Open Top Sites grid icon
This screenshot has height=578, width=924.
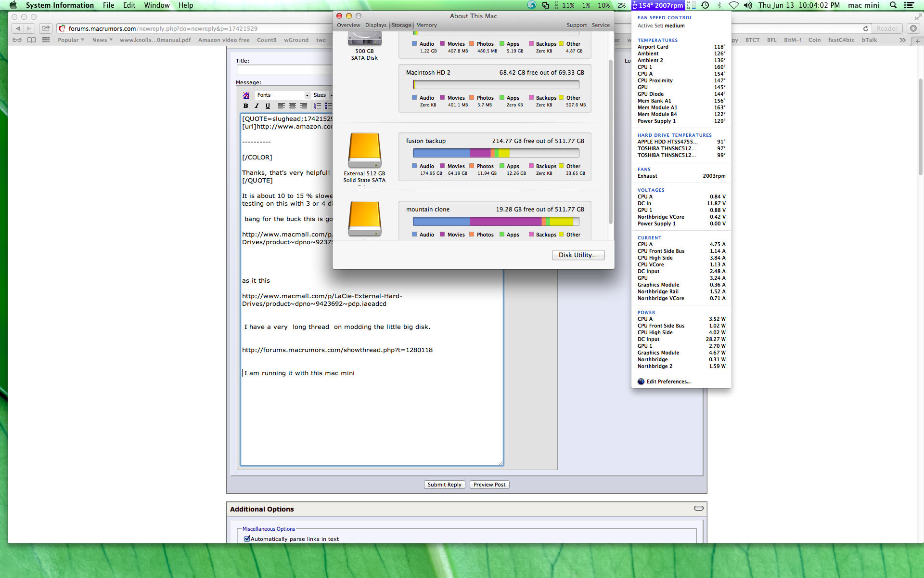click(46, 40)
